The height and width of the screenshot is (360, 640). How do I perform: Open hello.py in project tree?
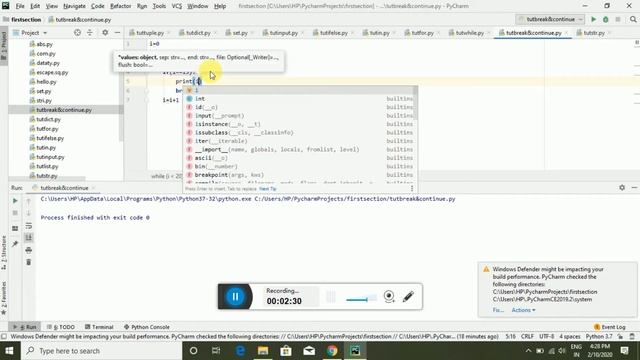pos(46,82)
